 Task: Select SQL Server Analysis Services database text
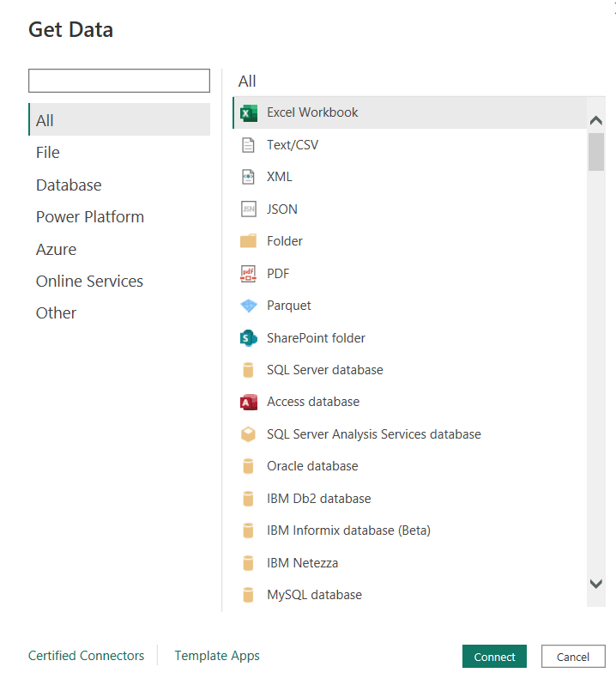374,434
